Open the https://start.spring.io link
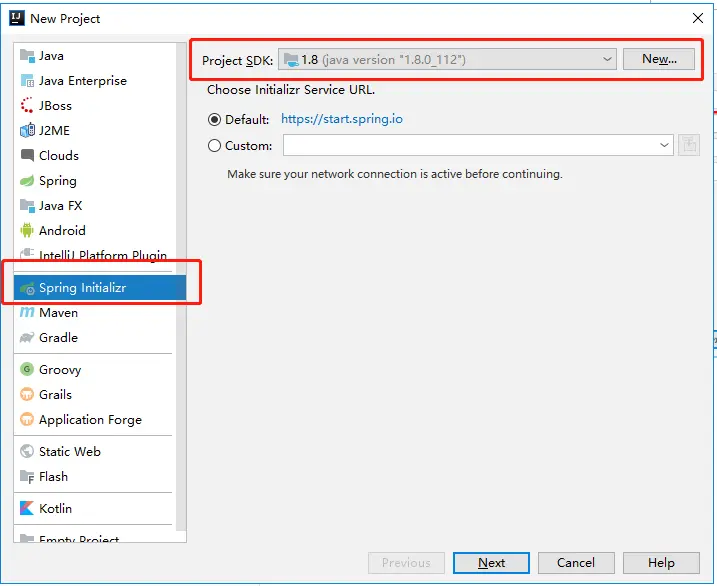The image size is (717, 586). pos(342,119)
